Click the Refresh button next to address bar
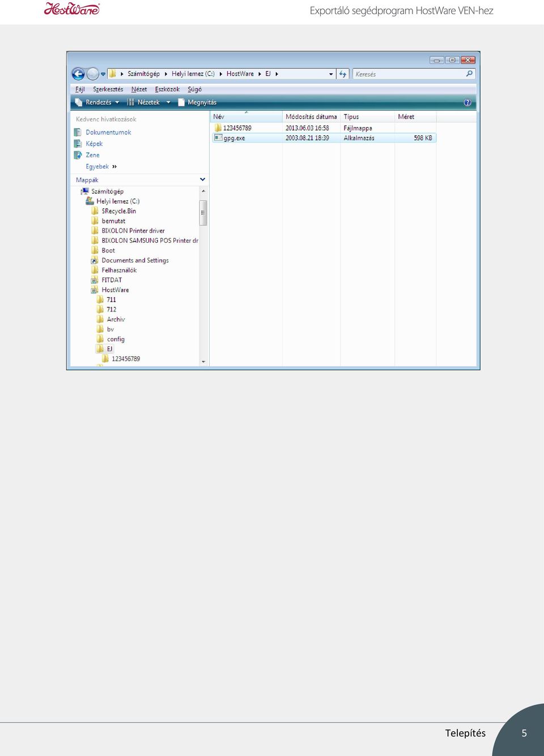544x756 pixels. (x=343, y=74)
